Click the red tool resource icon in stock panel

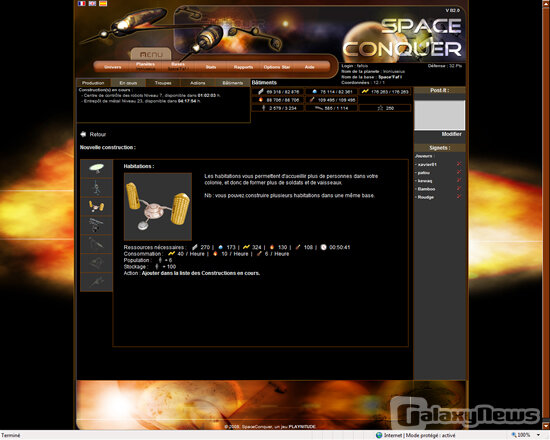312,100
